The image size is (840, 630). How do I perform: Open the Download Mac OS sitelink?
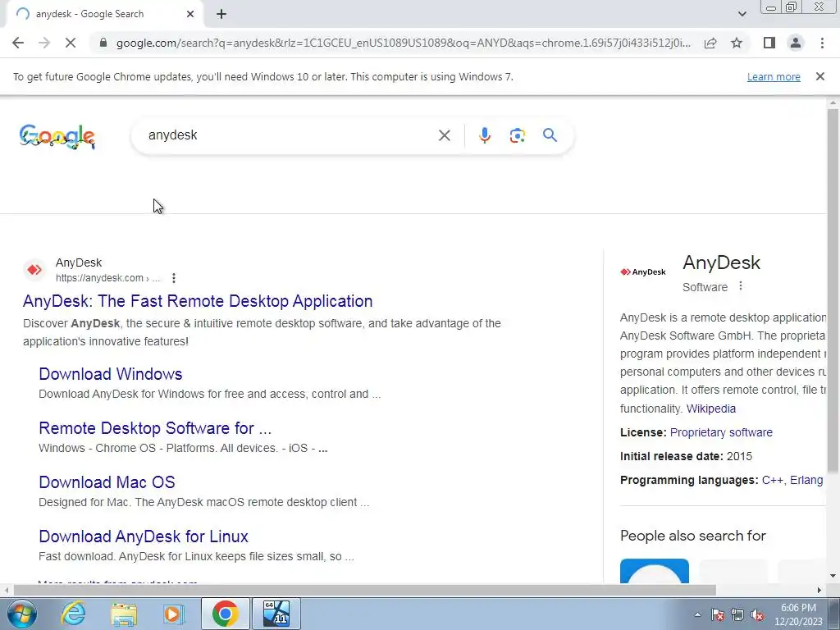[x=107, y=482]
